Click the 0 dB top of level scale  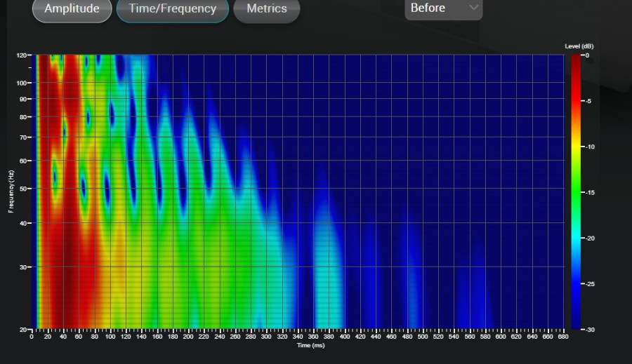(x=587, y=55)
